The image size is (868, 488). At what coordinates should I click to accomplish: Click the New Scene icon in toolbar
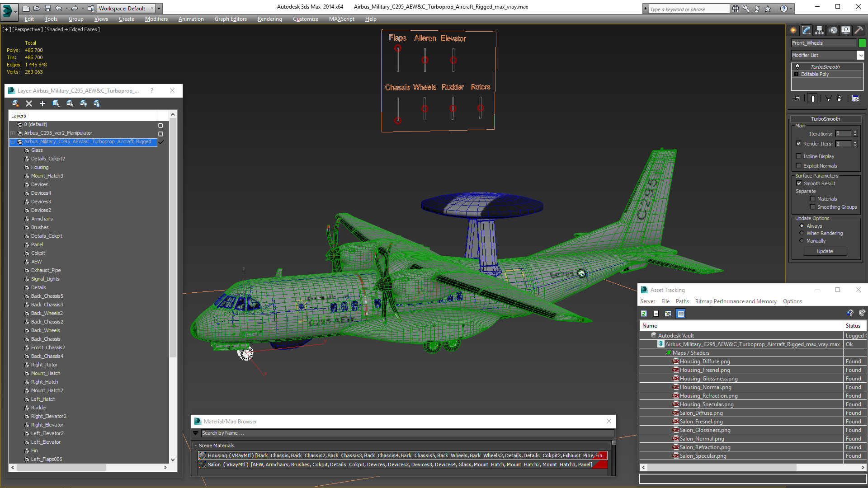point(26,8)
